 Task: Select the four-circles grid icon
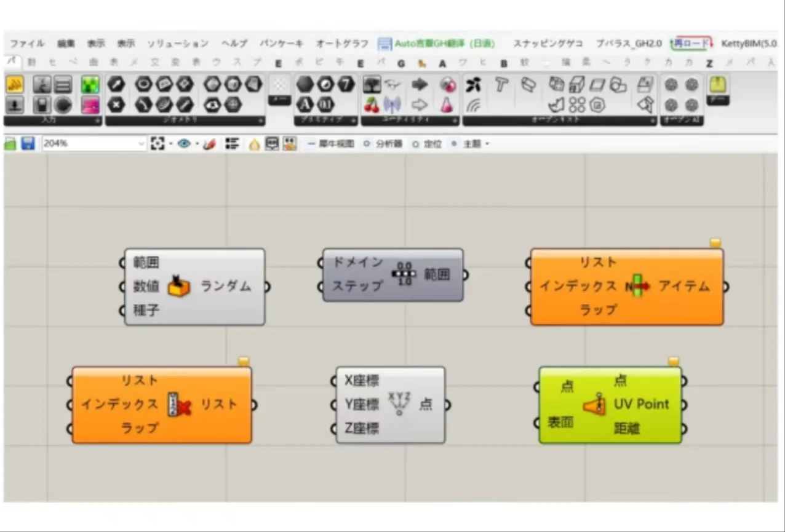[x=577, y=105]
